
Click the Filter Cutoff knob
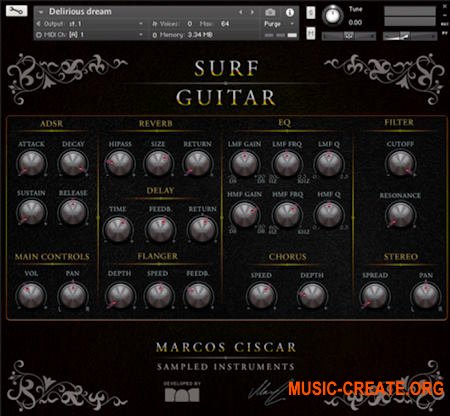coord(400,163)
